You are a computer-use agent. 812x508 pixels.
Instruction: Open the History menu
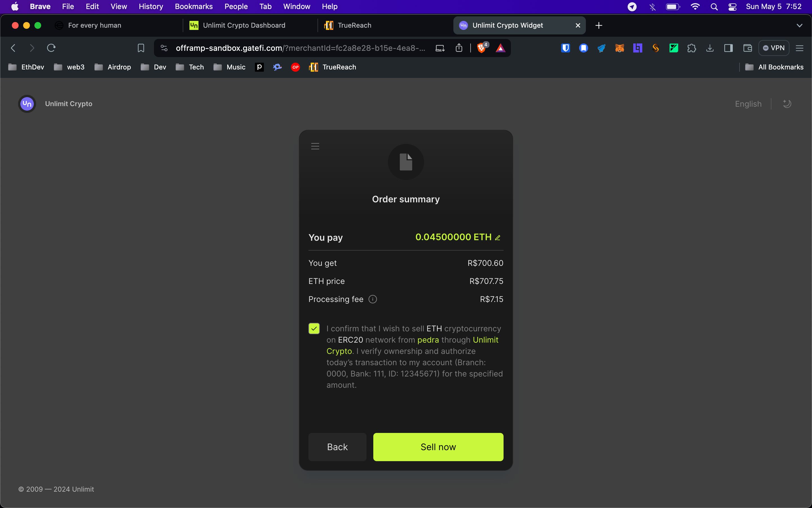(x=151, y=6)
